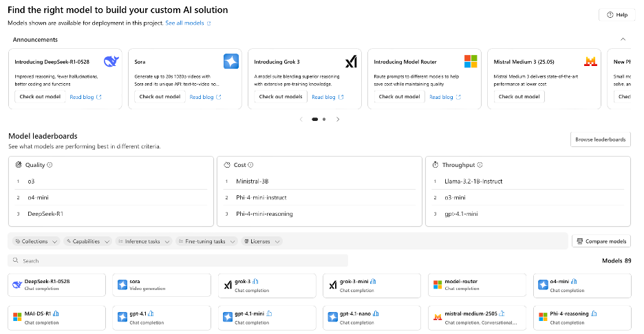
Task: Go to next announcements page arrow
Action: pyautogui.click(x=338, y=120)
